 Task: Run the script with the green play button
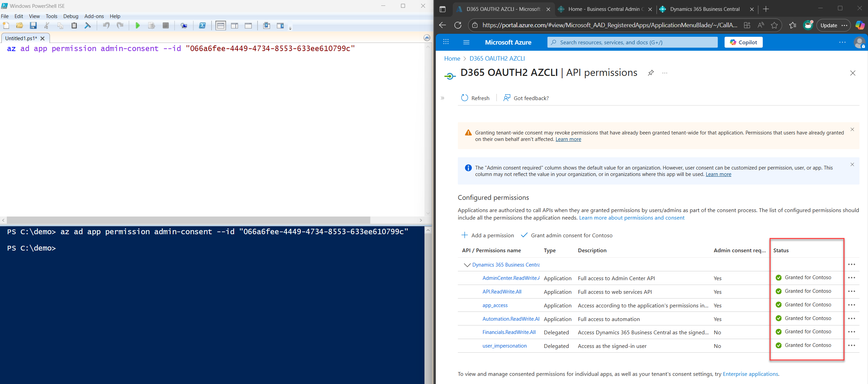tap(138, 26)
